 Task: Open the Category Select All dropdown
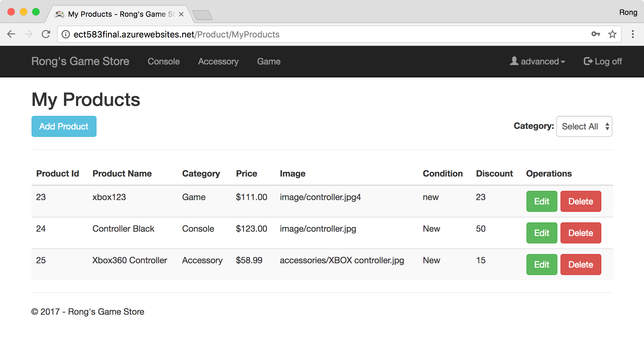click(x=584, y=126)
